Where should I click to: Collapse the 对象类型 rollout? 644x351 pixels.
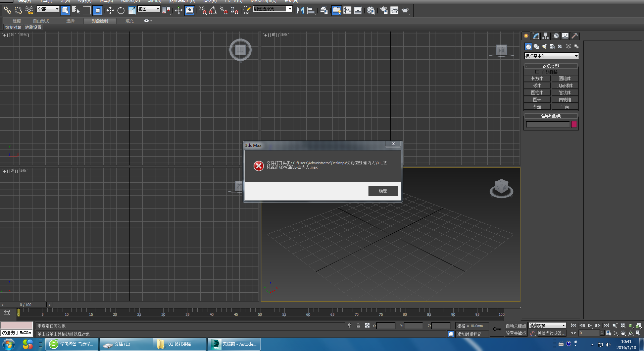(x=551, y=66)
